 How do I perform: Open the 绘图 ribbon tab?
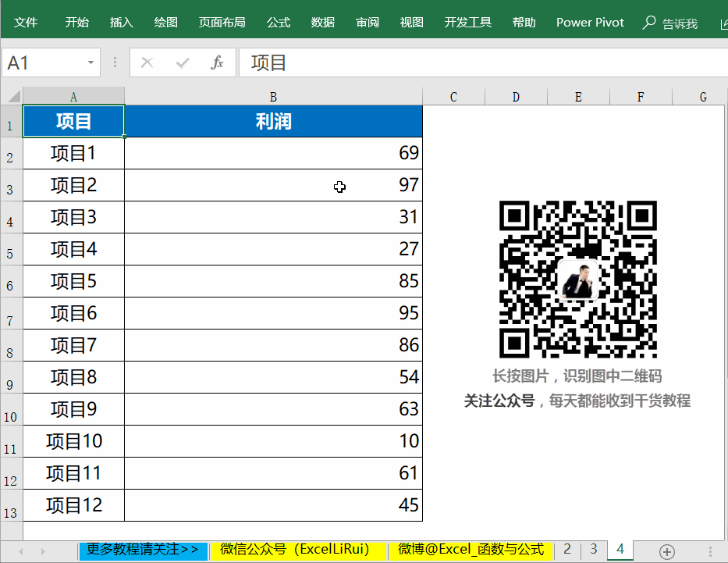[x=165, y=23]
